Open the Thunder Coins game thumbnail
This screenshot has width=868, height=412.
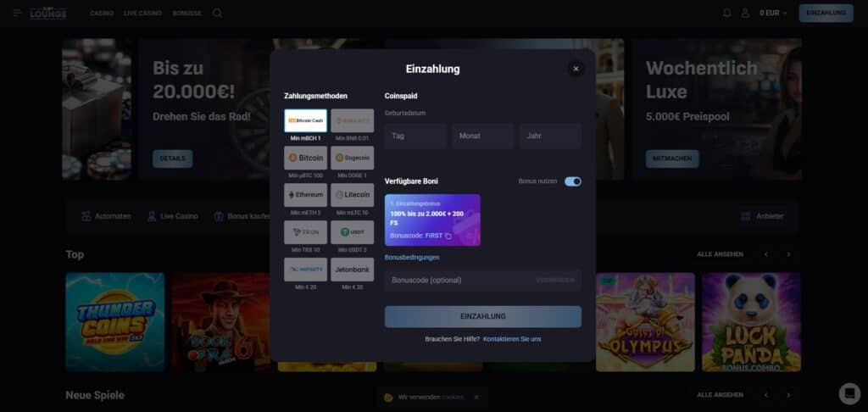pos(115,322)
